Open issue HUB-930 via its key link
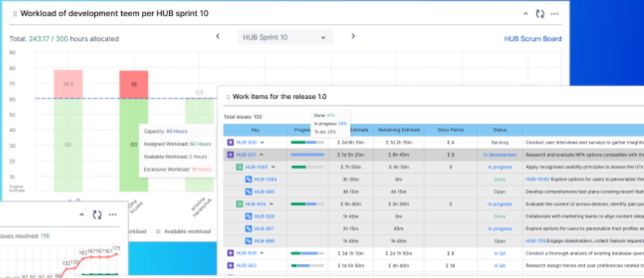This screenshot has width=644, height=278. (x=246, y=143)
